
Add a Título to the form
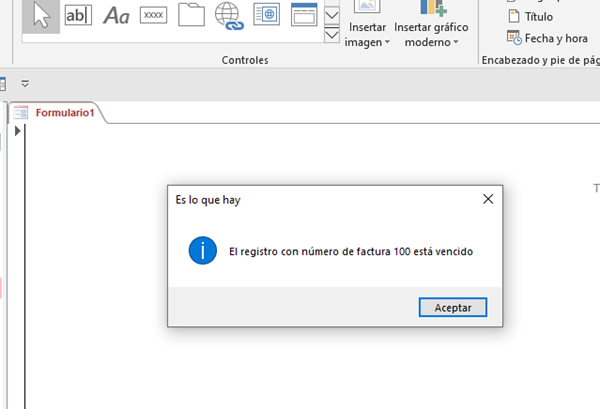point(530,16)
